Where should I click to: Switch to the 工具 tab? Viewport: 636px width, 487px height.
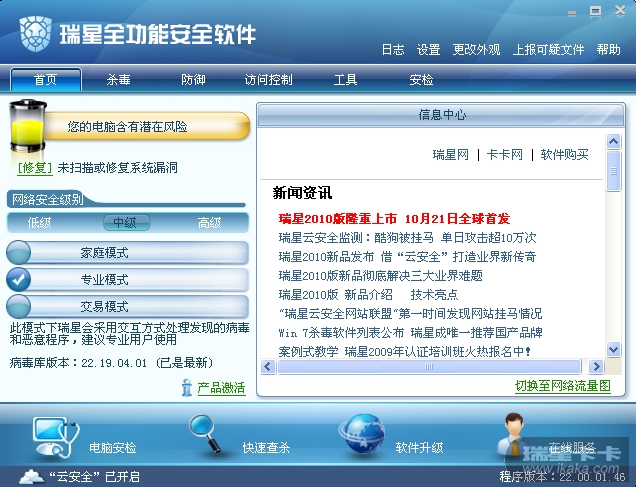pos(345,79)
